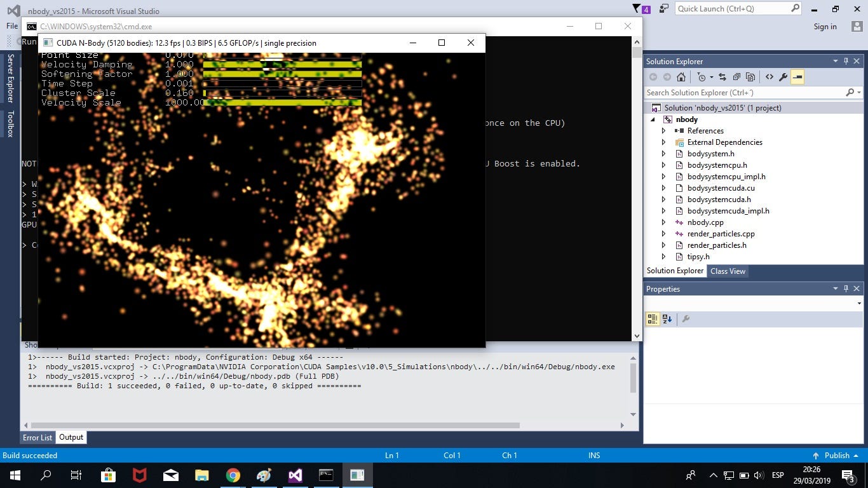Select the Solution Explorer tab
Image resolution: width=868 pixels, height=488 pixels.
click(675, 271)
